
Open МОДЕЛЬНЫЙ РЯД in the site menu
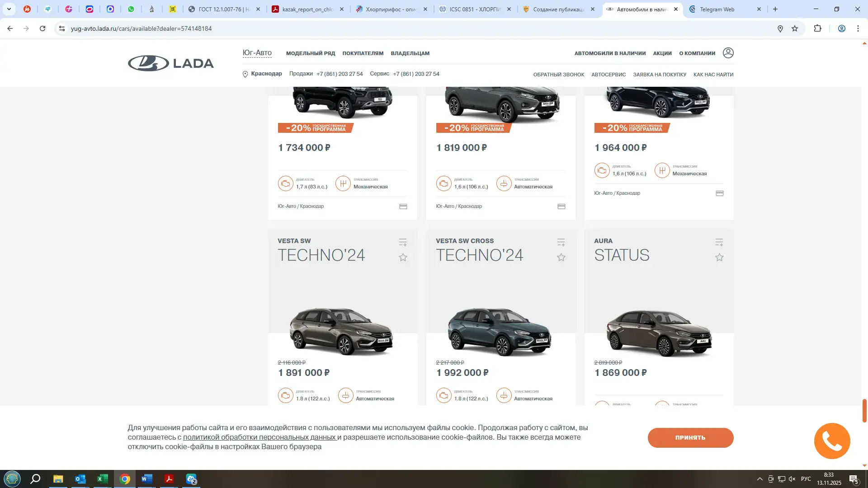tap(311, 53)
